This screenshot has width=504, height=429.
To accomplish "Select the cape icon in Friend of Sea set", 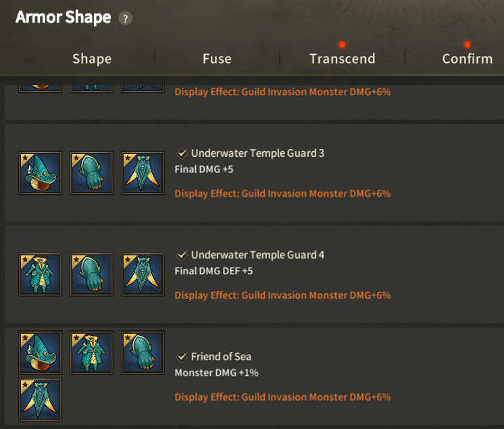I will 40,400.
